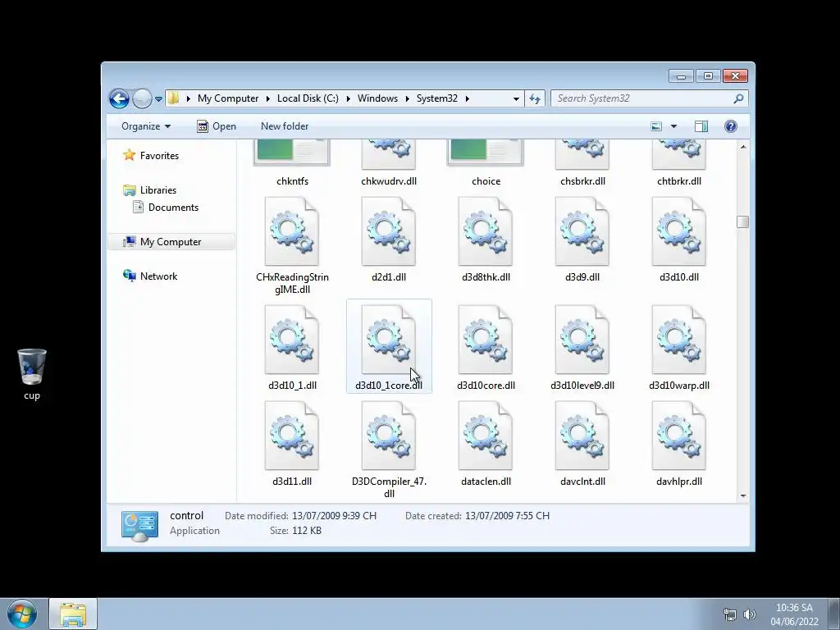Change the view with the view icon

tap(656, 126)
